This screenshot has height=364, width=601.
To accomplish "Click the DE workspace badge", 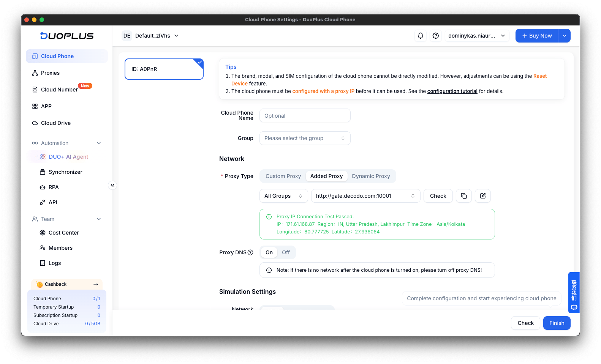I will [127, 36].
